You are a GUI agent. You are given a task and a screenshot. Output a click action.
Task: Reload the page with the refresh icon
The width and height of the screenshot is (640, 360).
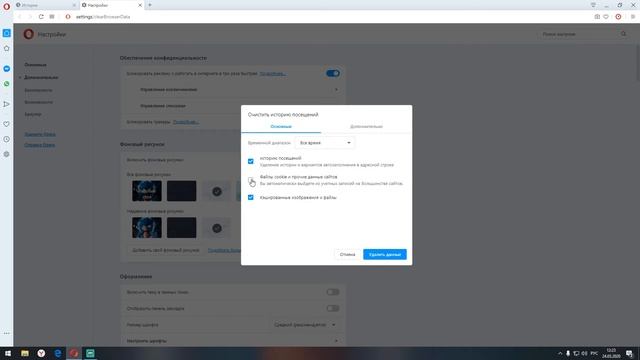coord(41,17)
